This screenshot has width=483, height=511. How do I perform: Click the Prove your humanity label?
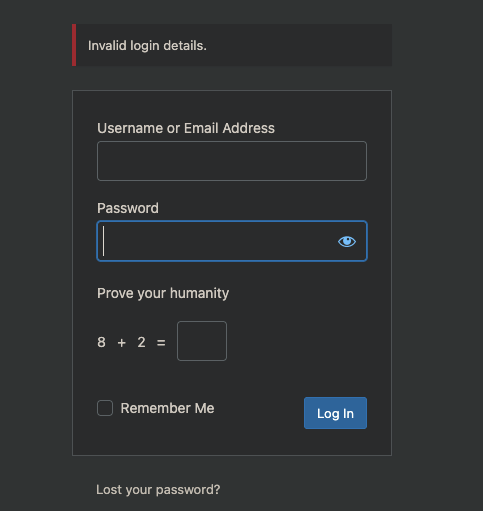pos(163,294)
